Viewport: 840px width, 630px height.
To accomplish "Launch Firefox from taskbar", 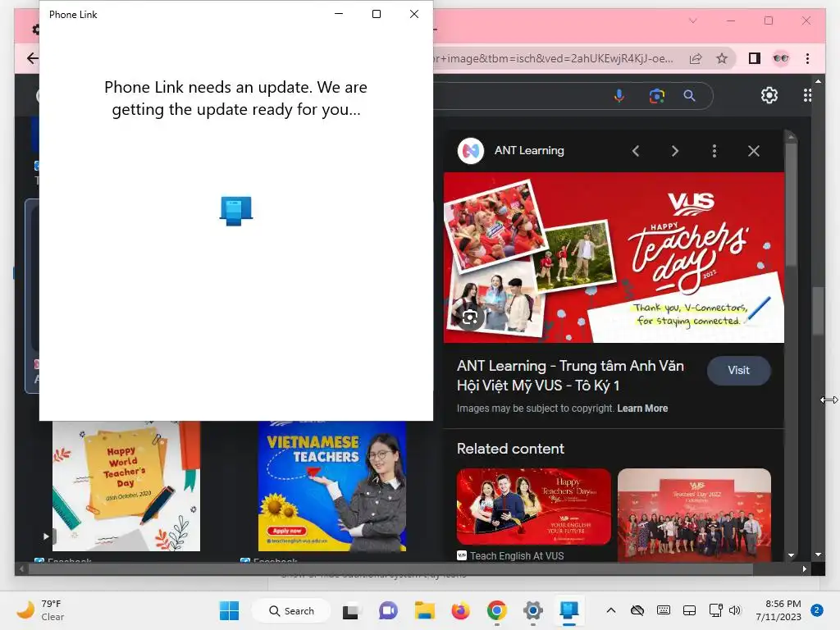I will tap(461, 610).
